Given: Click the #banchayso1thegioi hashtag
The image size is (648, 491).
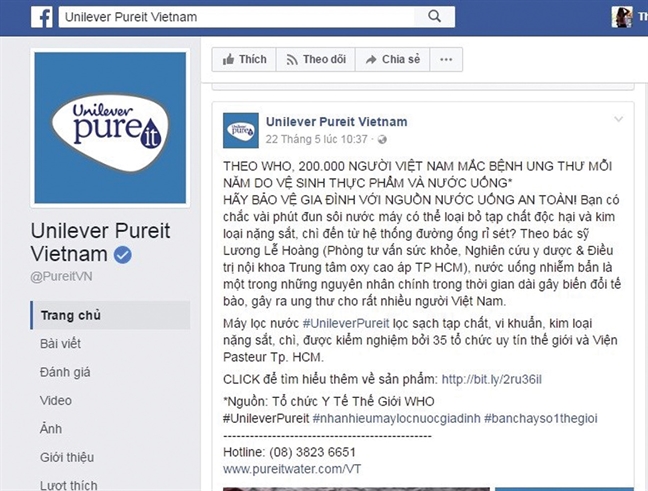Looking at the screenshot, I should coord(541,418).
